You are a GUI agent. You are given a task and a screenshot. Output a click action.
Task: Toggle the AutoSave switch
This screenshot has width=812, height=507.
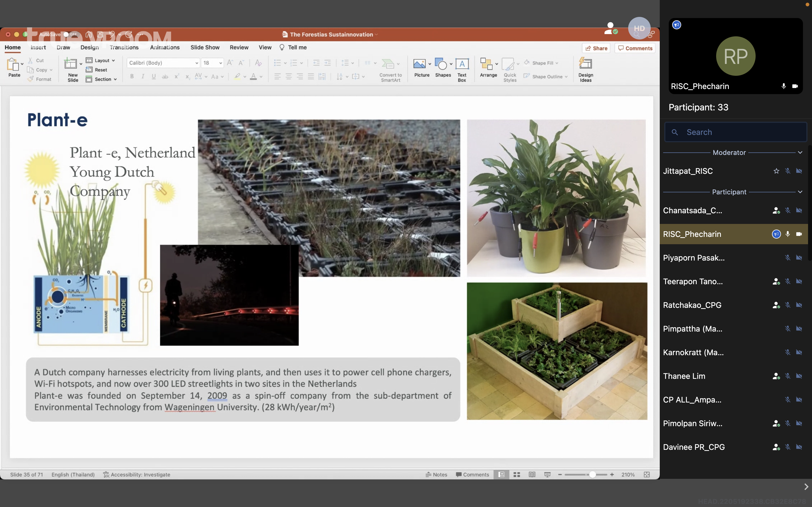[x=70, y=34]
